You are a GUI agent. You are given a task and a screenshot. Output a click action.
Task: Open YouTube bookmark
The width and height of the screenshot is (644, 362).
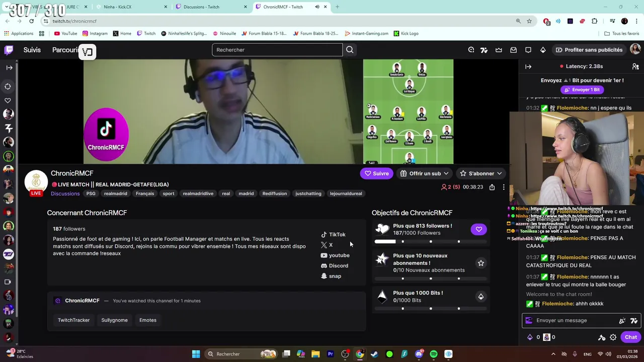(x=65, y=33)
